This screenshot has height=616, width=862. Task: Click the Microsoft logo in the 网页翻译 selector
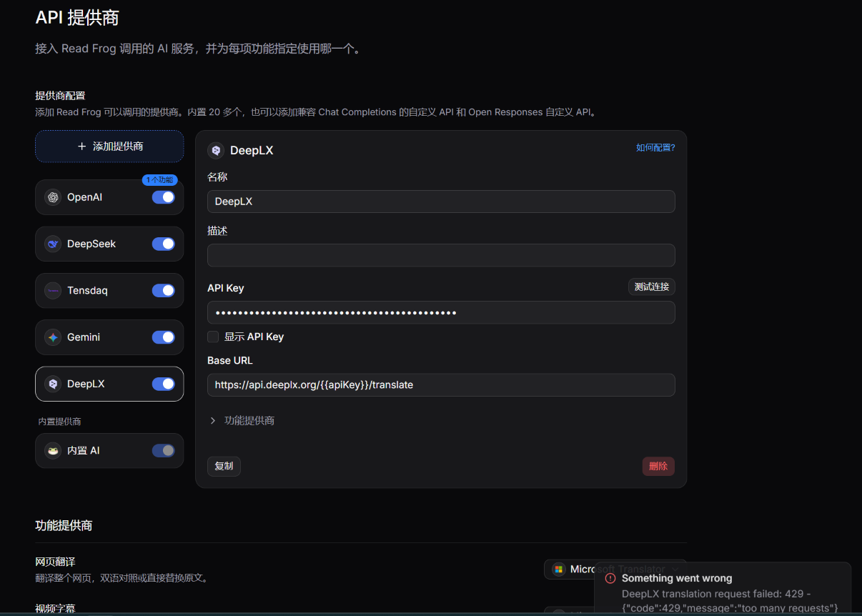558,570
